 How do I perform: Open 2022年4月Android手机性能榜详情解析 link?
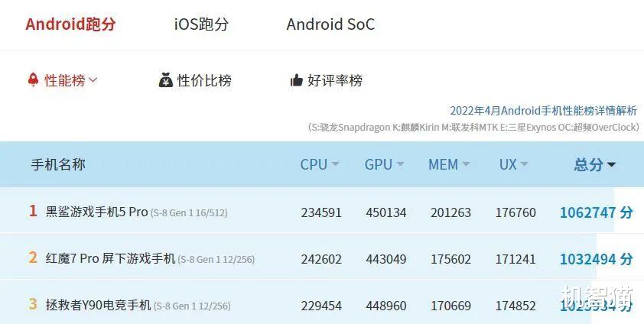543,111
